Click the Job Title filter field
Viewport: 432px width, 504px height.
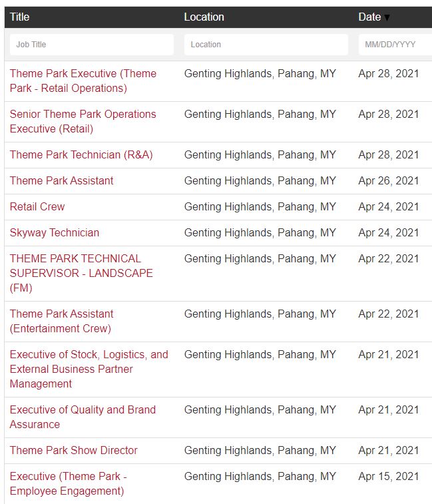pos(92,45)
